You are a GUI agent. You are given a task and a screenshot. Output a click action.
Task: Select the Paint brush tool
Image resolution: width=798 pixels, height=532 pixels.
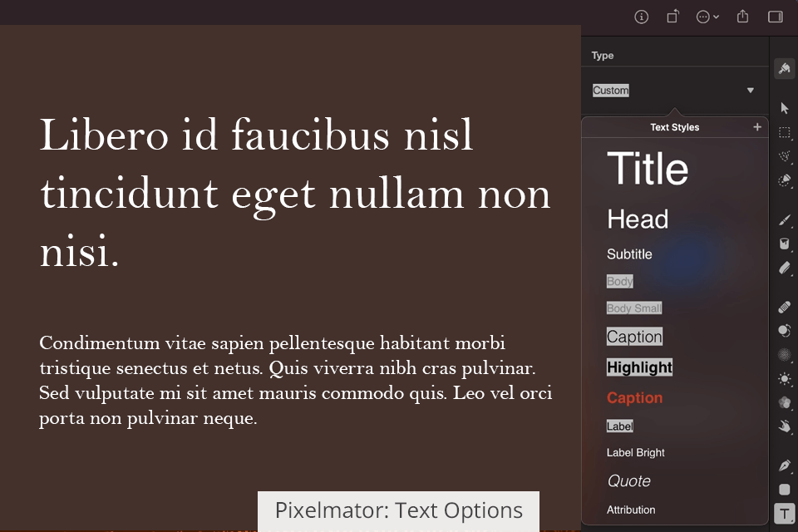(x=784, y=220)
